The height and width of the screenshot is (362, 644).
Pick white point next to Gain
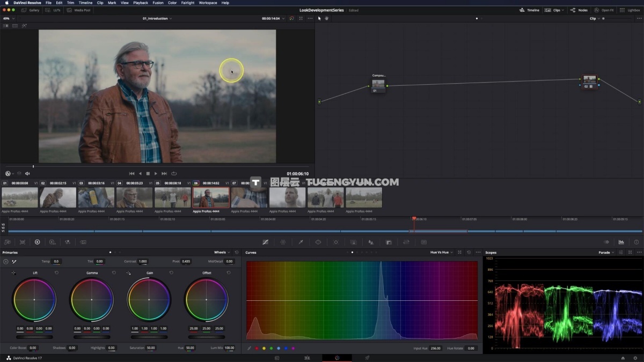pyautogui.click(x=128, y=273)
